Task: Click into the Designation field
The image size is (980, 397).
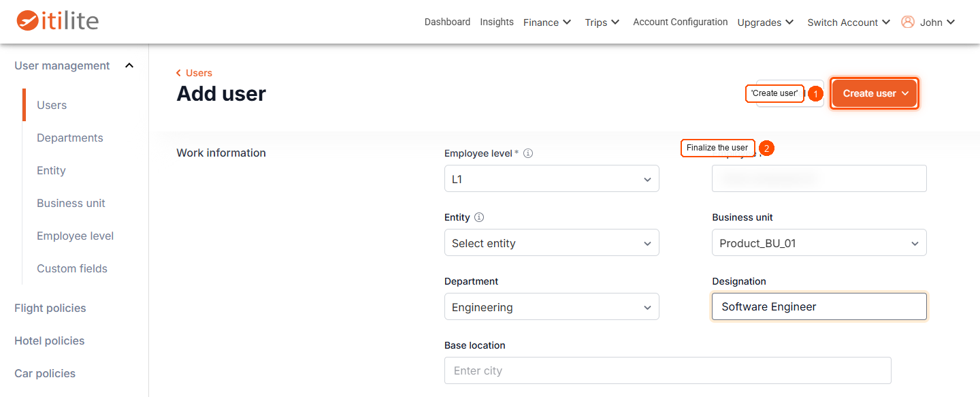Action: [x=819, y=306]
